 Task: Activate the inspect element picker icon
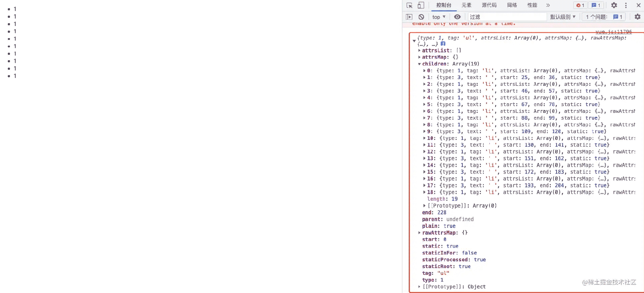(409, 5)
